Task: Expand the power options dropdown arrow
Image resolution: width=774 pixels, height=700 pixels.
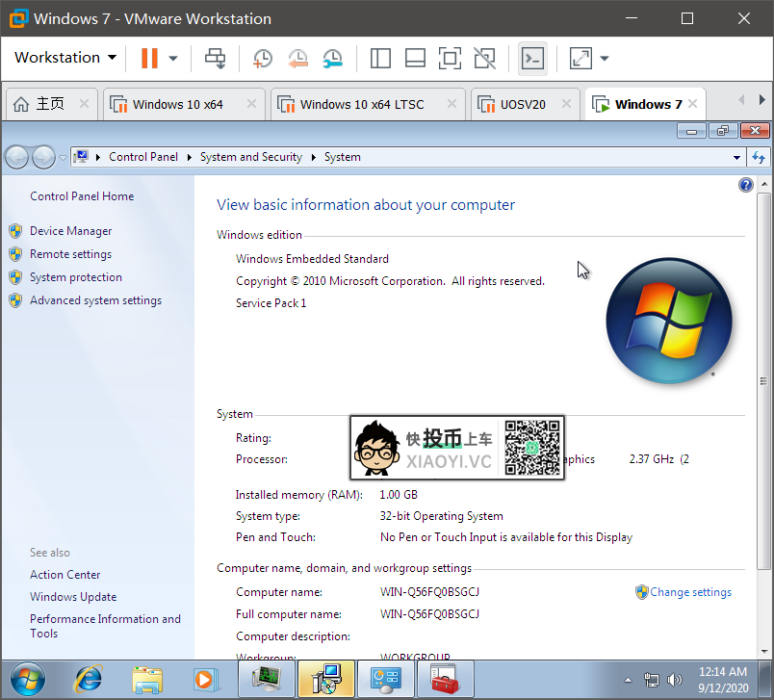Action: [x=173, y=58]
